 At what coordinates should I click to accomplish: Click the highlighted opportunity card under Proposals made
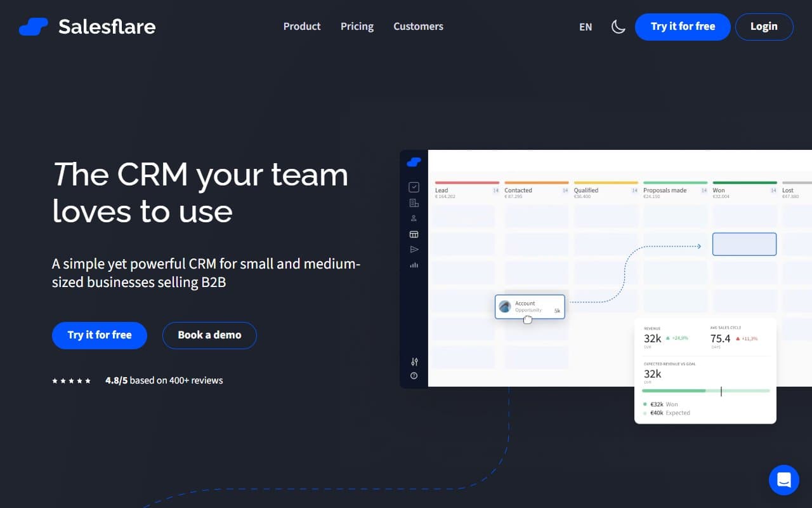click(744, 244)
